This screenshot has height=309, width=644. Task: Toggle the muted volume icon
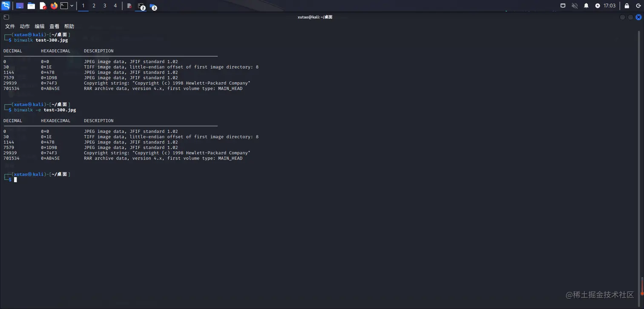575,6
